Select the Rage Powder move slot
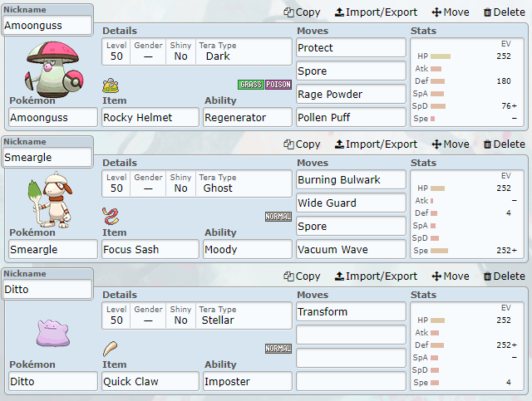Screen dimensions: 532x401 pyautogui.click(x=351, y=95)
